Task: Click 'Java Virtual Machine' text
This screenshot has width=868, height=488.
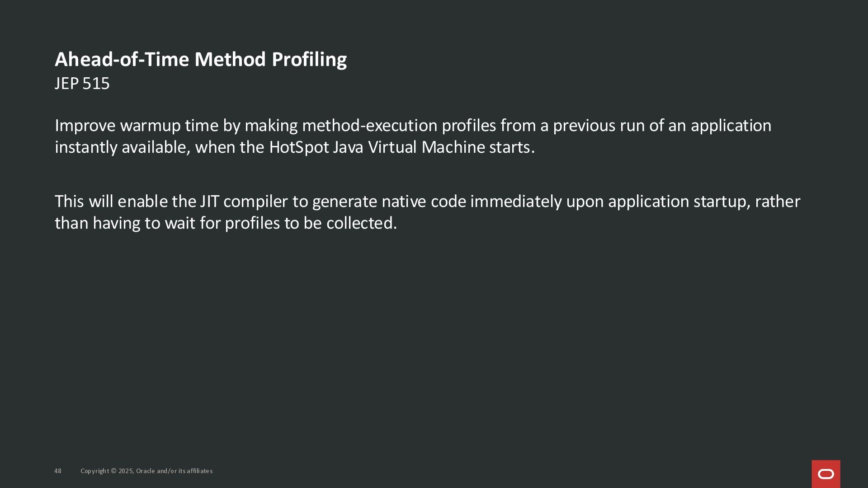Action: (409, 147)
